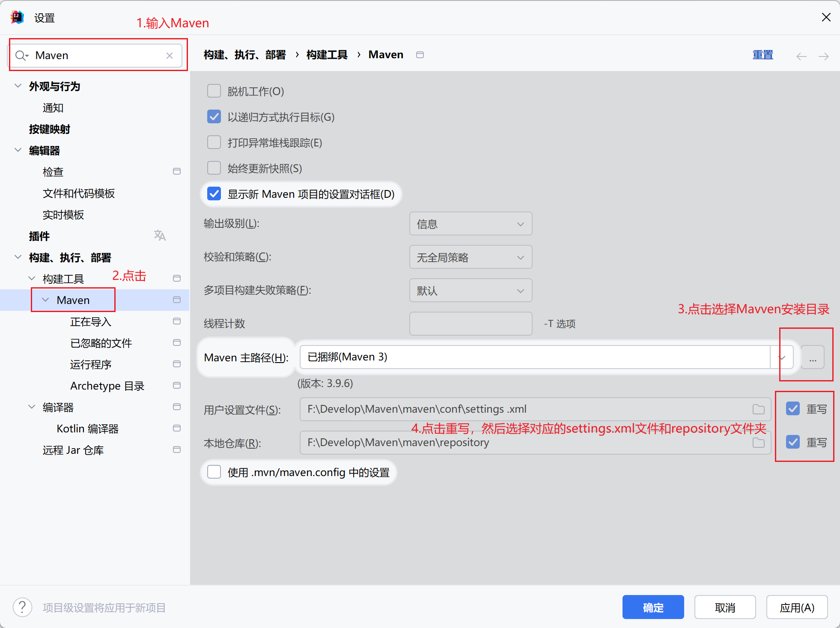Collapse the Maven tree node chevron
Image resolution: width=840 pixels, height=628 pixels.
pos(45,300)
